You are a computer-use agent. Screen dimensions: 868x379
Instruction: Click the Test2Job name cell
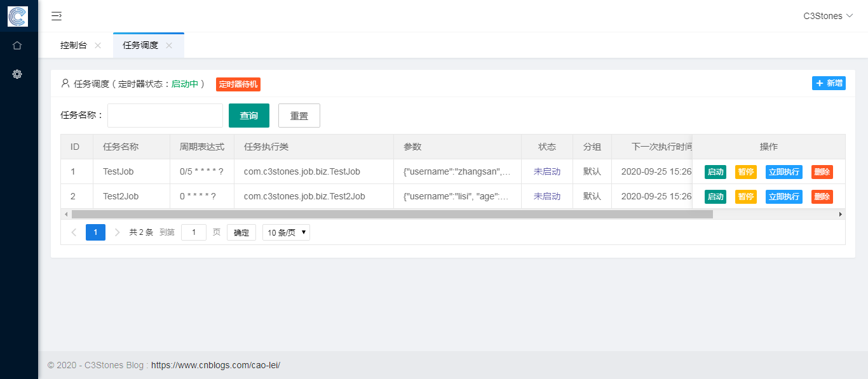(x=132, y=196)
